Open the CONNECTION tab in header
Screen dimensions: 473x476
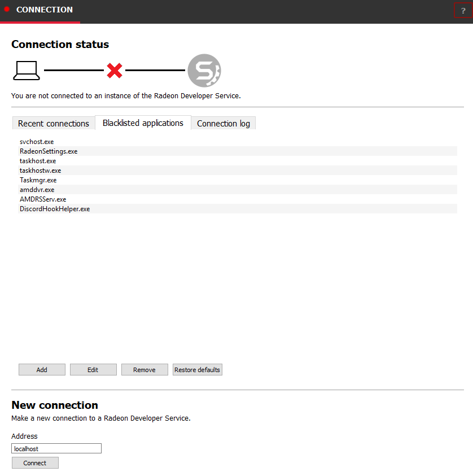point(44,10)
